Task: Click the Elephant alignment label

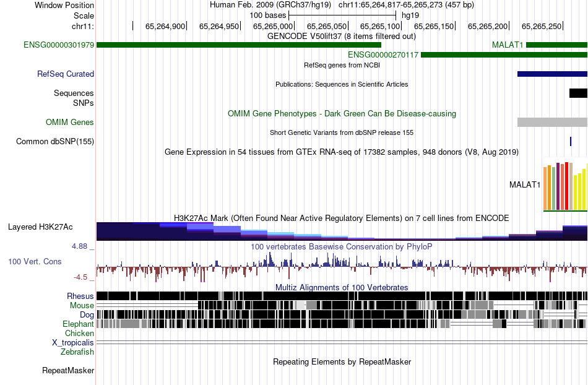Action: coord(78,324)
